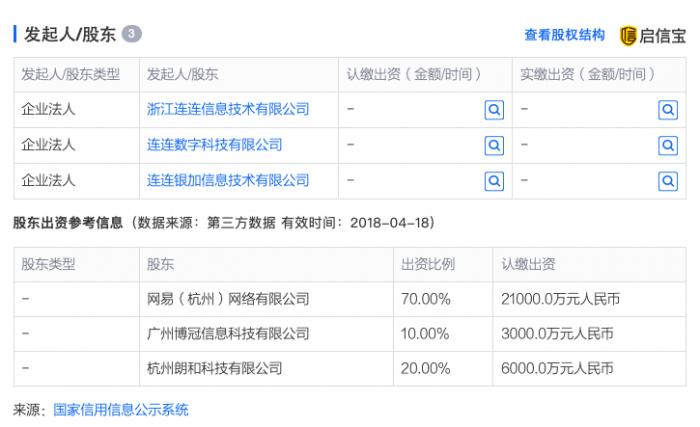Click shareholder 杭州朗和科技有限公司
This screenshot has height=427, width=700.
215,368
